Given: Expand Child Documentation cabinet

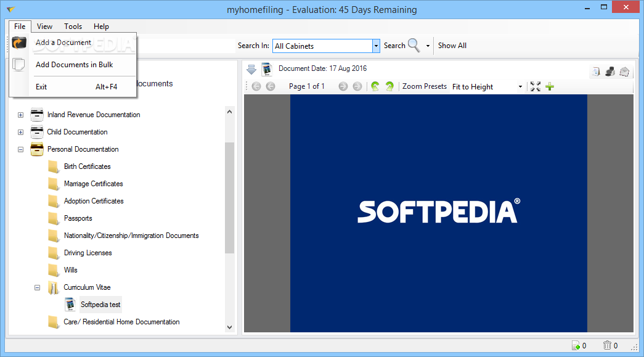Looking at the screenshot, I should pyautogui.click(x=20, y=133).
